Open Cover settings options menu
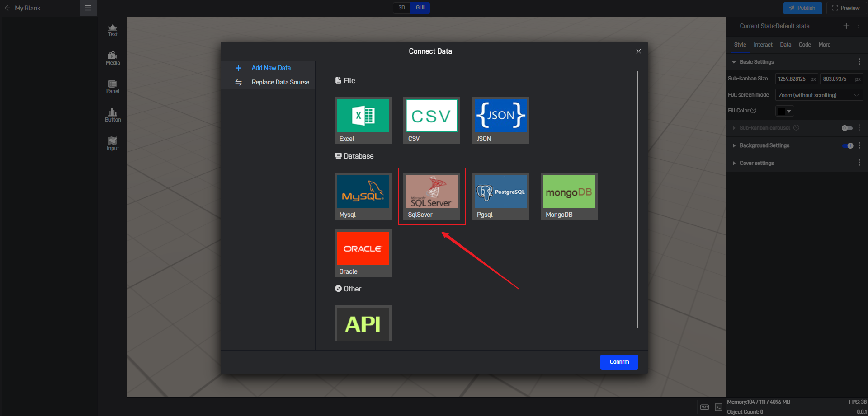This screenshot has height=416, width=868. [859, 163]
